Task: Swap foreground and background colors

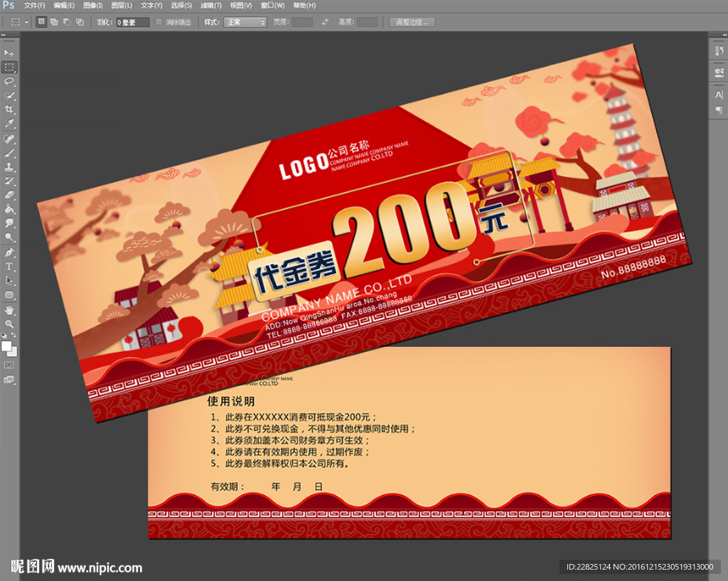Action: [14, 335]
